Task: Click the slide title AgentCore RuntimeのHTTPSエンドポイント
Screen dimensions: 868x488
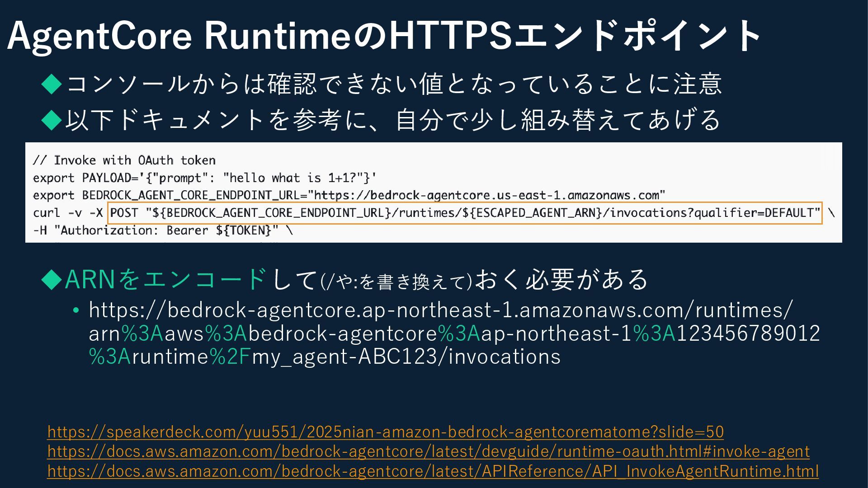Action: [x=384, y=36]
